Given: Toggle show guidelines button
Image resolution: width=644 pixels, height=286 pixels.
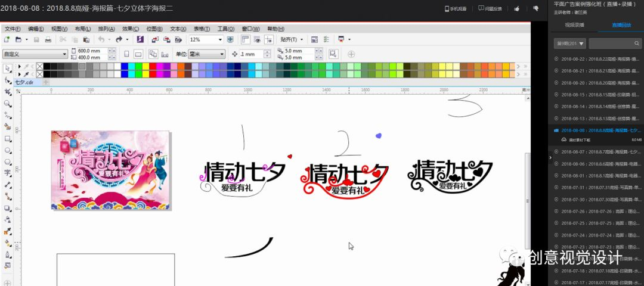Looking at the screenshot, I should tap(269, 39).
